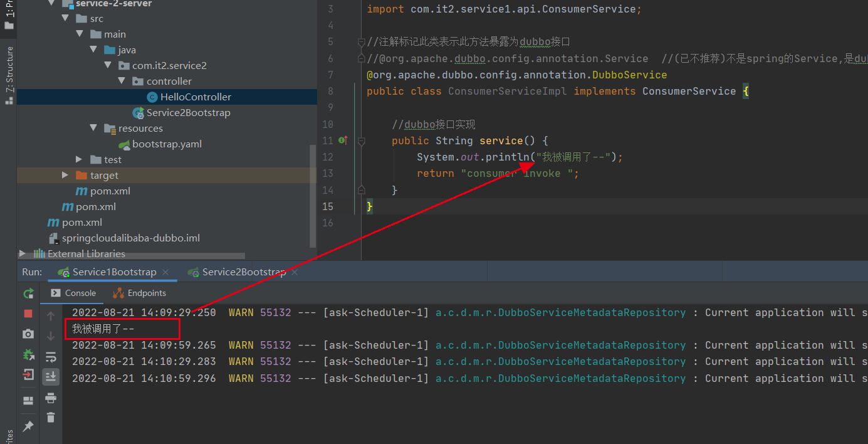Click the External Libraries bar-chart icon
Image resolution: width=868 pixels, height=444 pixels.
click(39, 254)
